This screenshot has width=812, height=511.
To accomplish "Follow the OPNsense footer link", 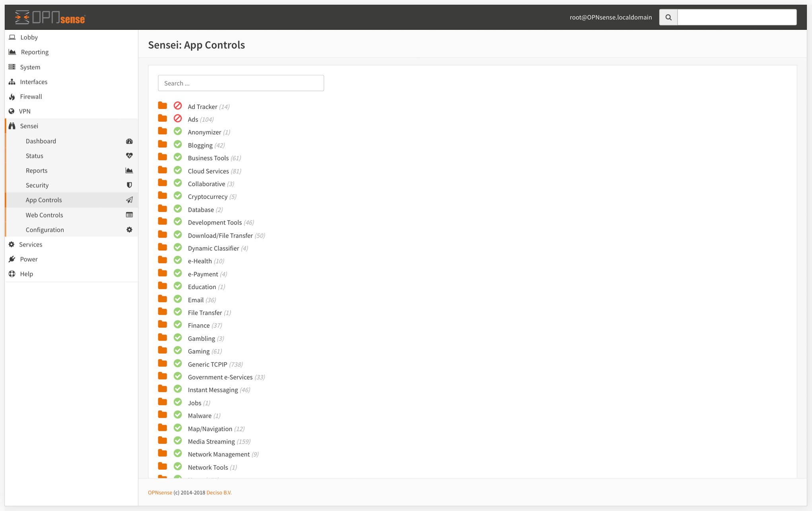I will click(160, 492).
